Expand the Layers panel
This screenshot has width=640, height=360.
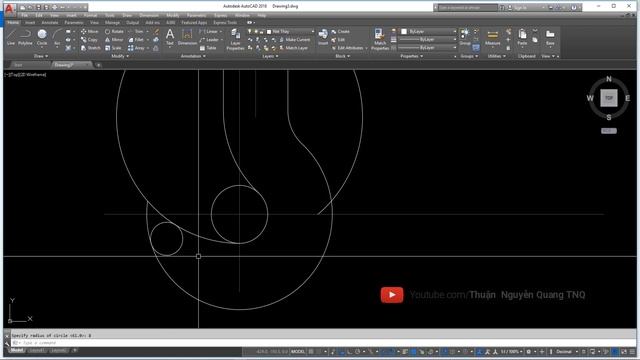(x=270, y=56)
